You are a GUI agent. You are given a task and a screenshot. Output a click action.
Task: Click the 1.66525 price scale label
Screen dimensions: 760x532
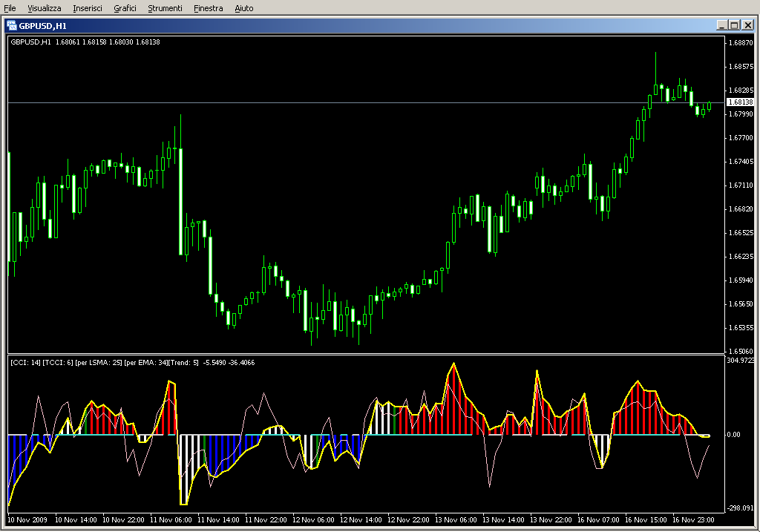[741, 232]
